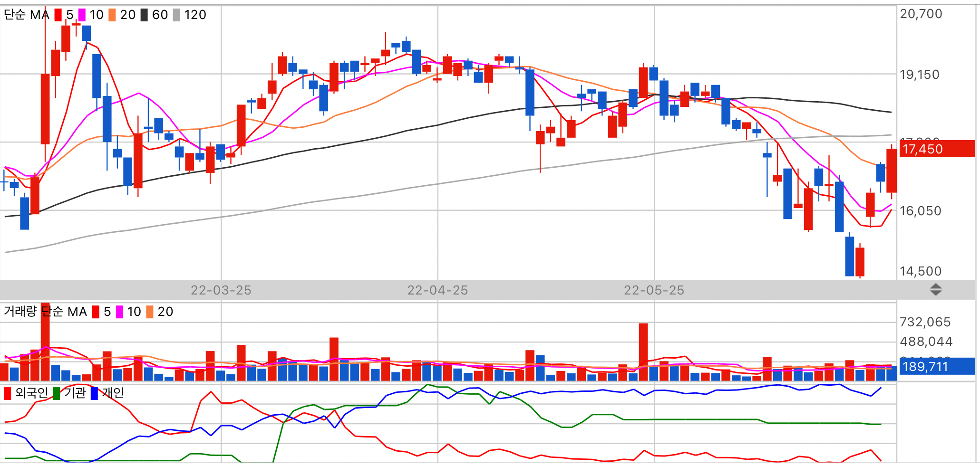Click the 개인 investor legend label
The image size is (980, 466).
point(113,393)
